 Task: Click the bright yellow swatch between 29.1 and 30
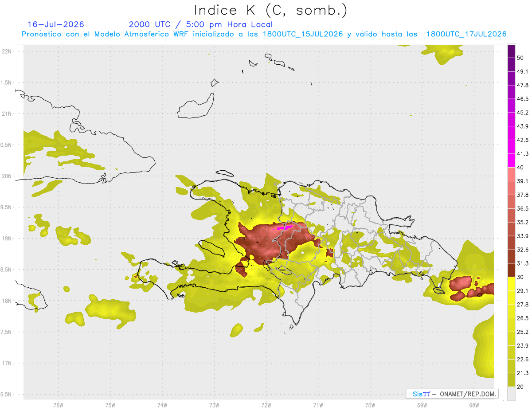point(511,284)
